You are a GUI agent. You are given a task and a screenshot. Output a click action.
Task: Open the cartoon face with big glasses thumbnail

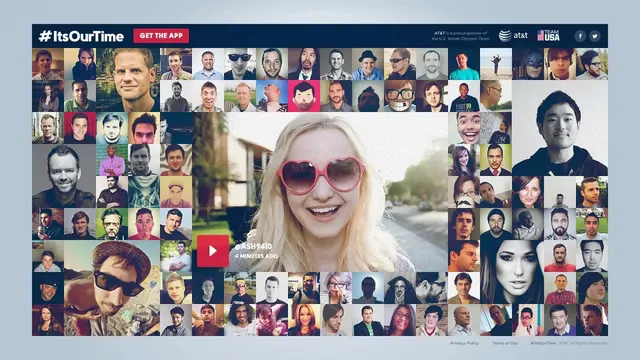coord(400,96)
